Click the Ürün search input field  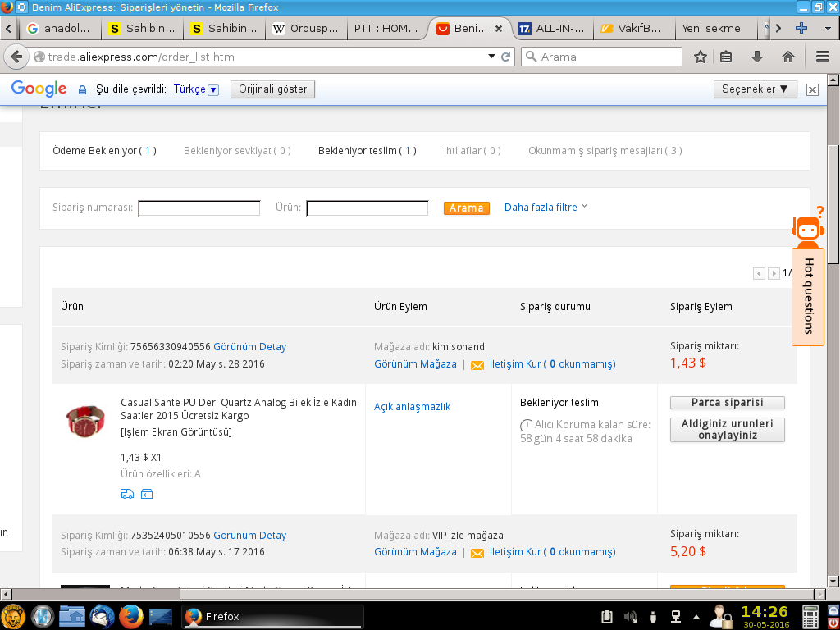367,208
